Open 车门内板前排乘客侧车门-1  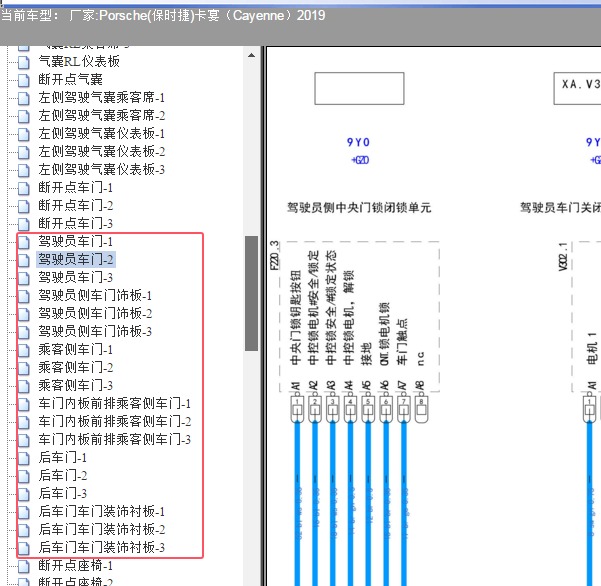point(114,404)
